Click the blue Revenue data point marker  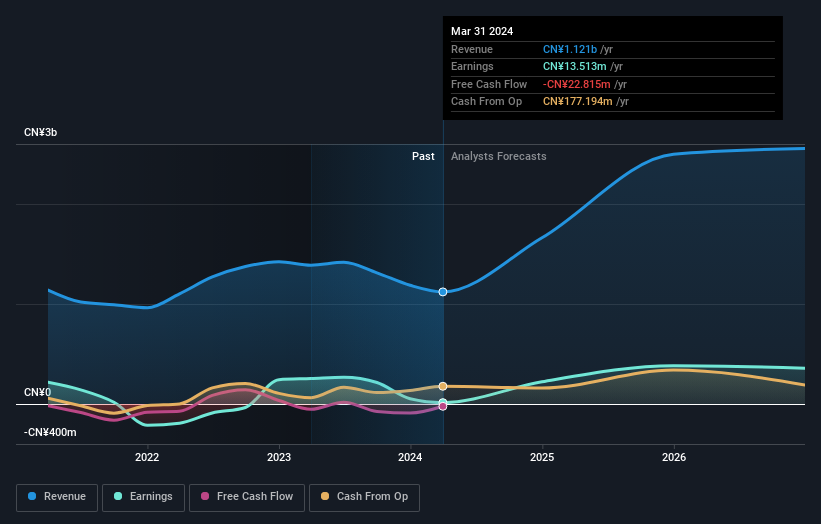click(443, 292)
